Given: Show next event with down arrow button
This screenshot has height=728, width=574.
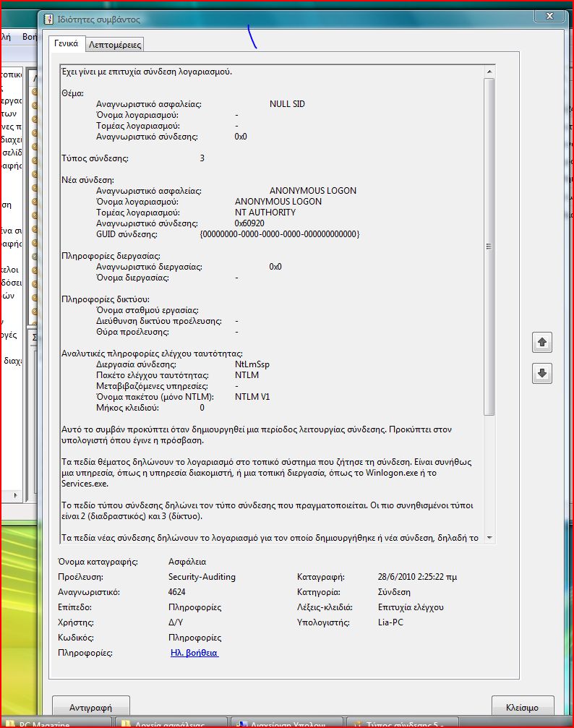Looking at the screenshot, I should 542,373.
